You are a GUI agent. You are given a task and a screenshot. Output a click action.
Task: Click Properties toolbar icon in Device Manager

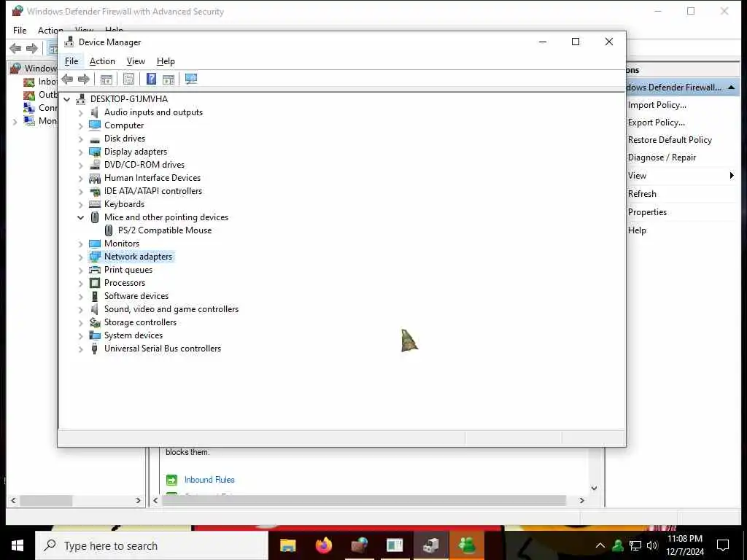[128, 79]
